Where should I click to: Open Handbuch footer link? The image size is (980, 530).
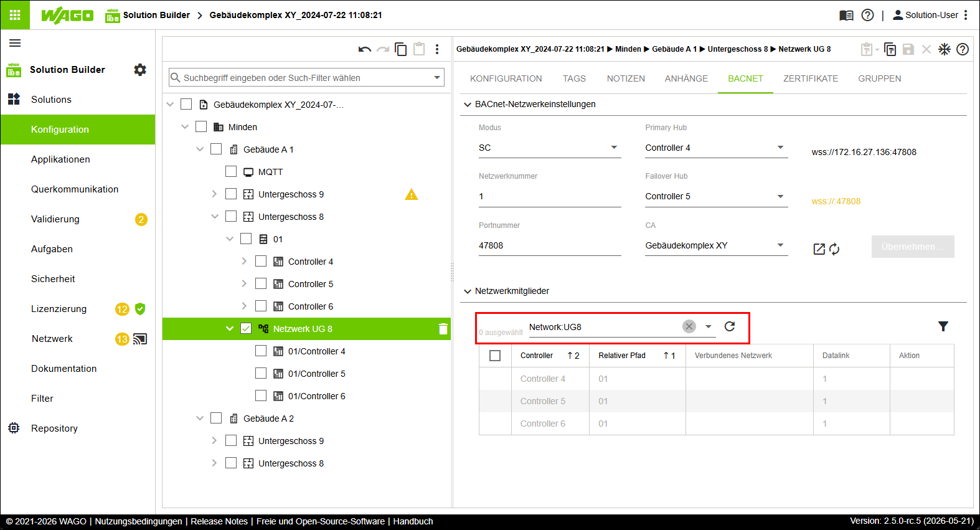coord(413,521)
